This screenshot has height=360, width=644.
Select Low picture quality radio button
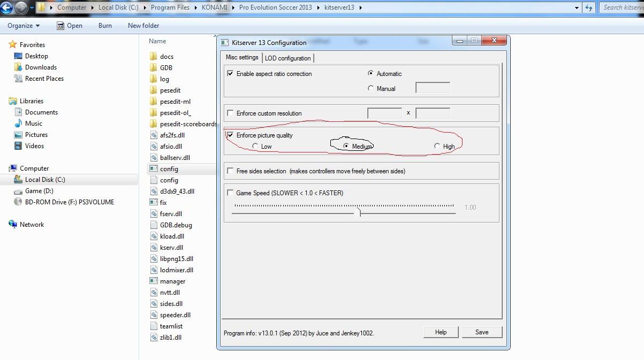tap(255, 146)
